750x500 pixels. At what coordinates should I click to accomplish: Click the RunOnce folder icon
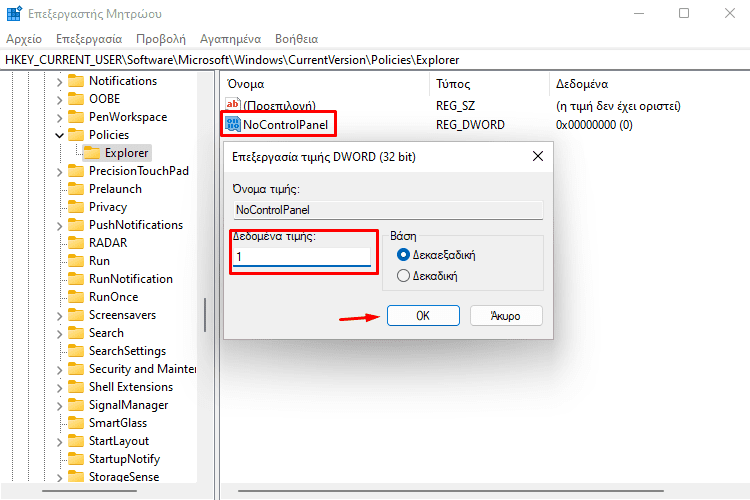point(76,297)
